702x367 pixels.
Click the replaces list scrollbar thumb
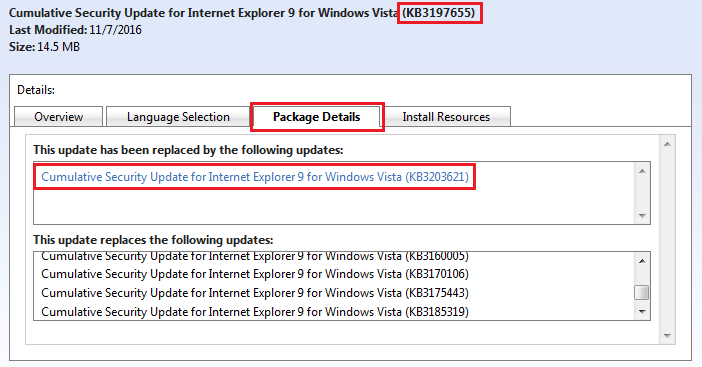(642, 292)
